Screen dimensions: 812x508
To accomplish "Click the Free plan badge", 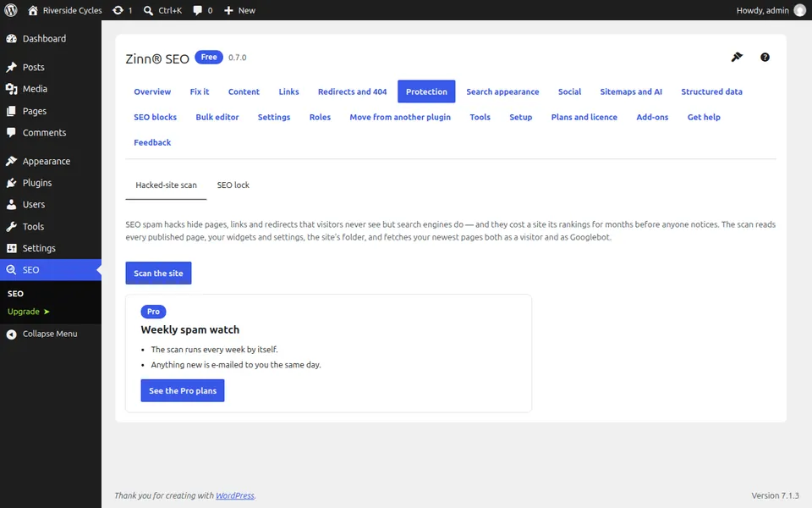I will (209, 57).
